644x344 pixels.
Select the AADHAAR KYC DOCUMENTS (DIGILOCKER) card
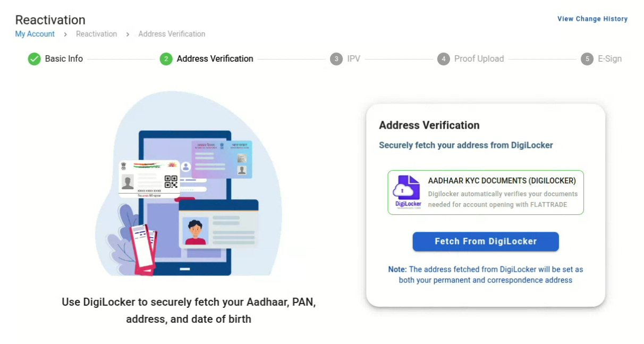pyautogui.click(x=485, y=192)
